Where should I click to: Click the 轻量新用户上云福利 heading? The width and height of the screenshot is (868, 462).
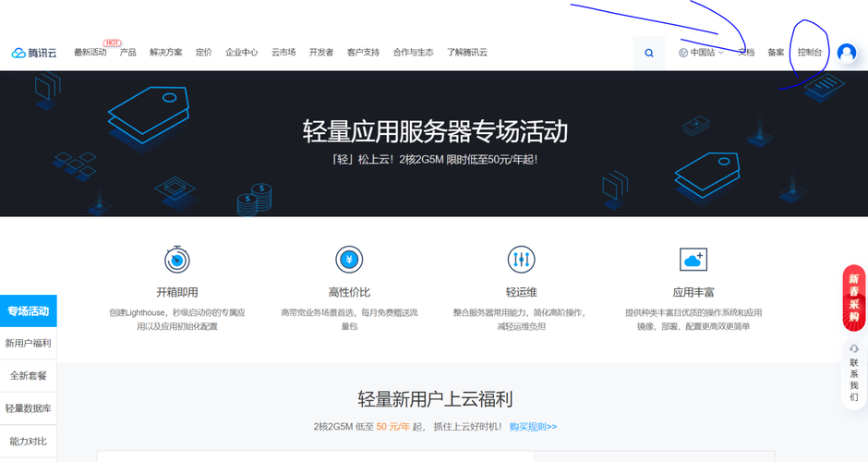(x=435, y=399)
